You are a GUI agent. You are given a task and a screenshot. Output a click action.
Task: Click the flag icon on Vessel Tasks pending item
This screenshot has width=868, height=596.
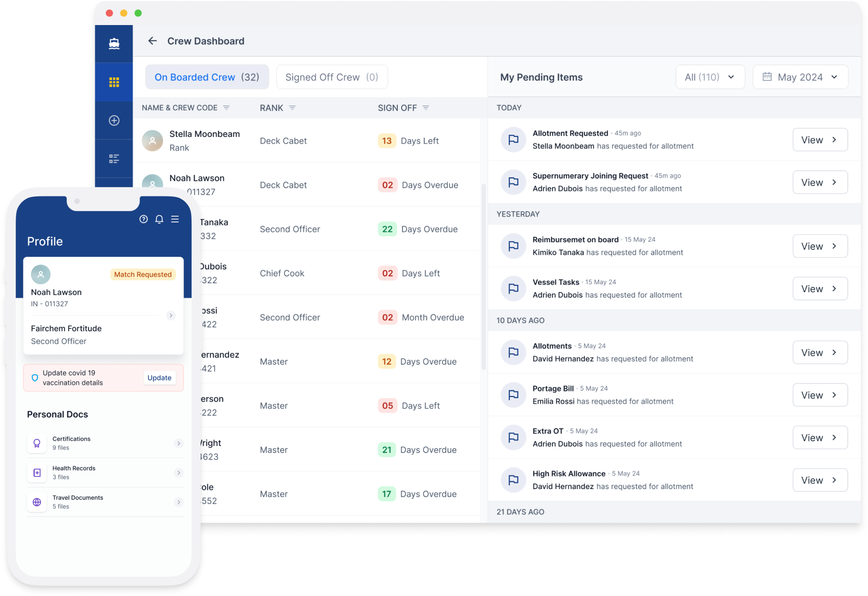pyautogui.click(x=513, y=287)
